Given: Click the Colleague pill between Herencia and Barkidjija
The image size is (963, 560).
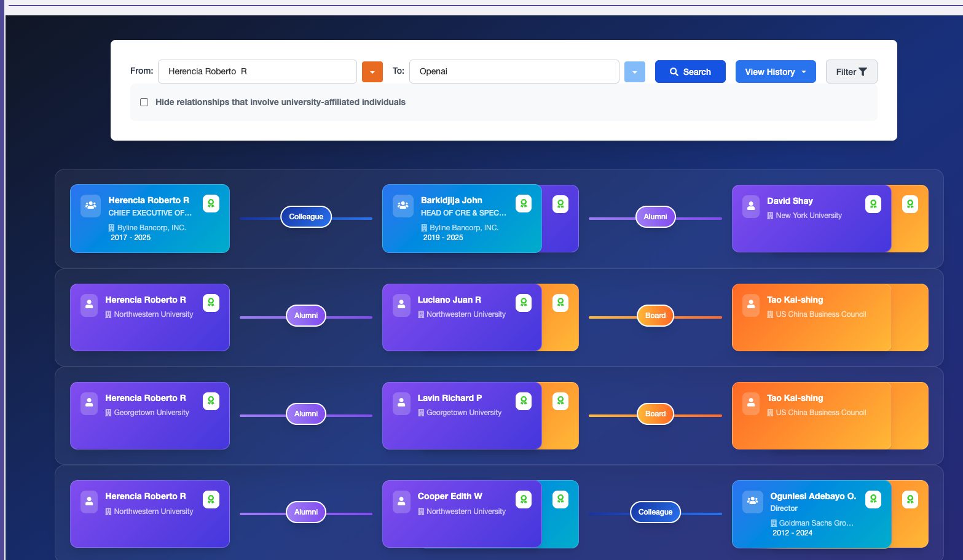Looking at the screenshot, I should click(306, 217).
